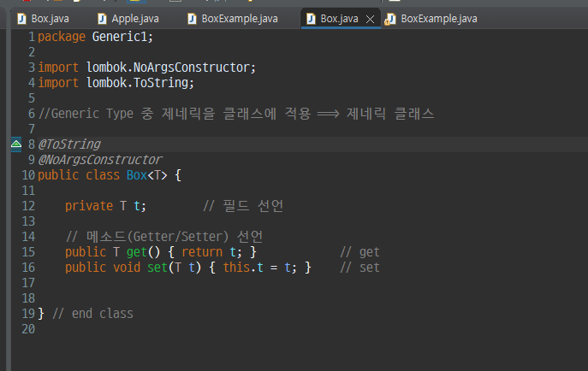The height and width of the screenshot is (371, 588).
Task: Click Java file icon of active Box.java tab
Action: (311, 19)
